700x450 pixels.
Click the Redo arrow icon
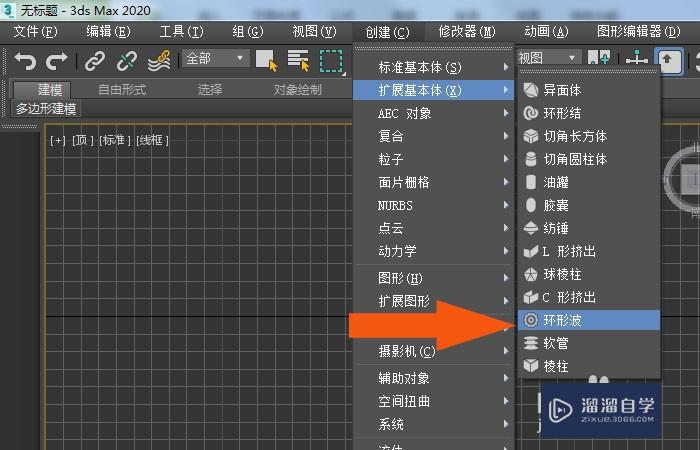57,61
